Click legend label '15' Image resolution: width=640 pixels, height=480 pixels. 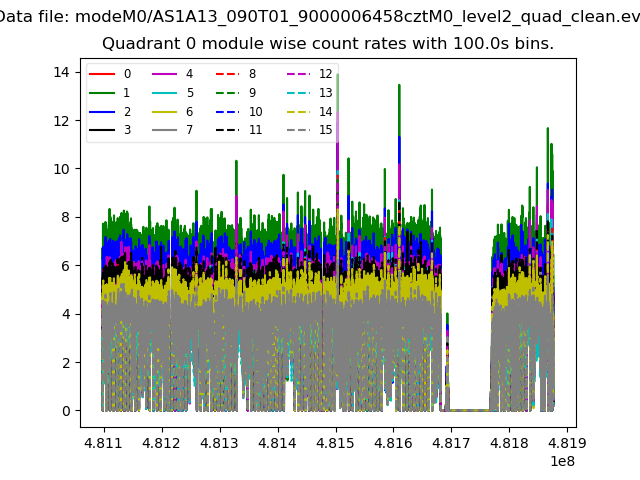coord(326,130)
